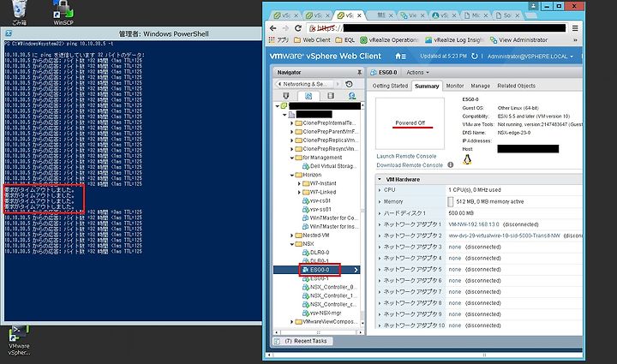Open the Recycle Bin desktop icon
Screen dimensions: 617x364
pyautogui.click(x=19, y=12)
